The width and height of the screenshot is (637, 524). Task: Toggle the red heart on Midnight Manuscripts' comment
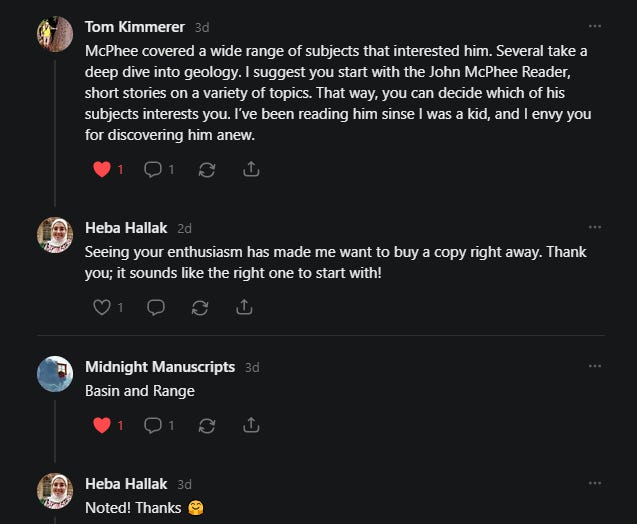click(102, 425)
